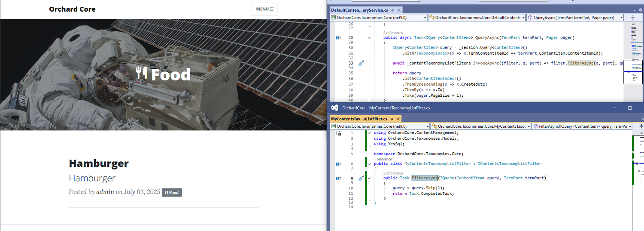Open the MENU hamburger button on Orchard Core site

point(264,9)
